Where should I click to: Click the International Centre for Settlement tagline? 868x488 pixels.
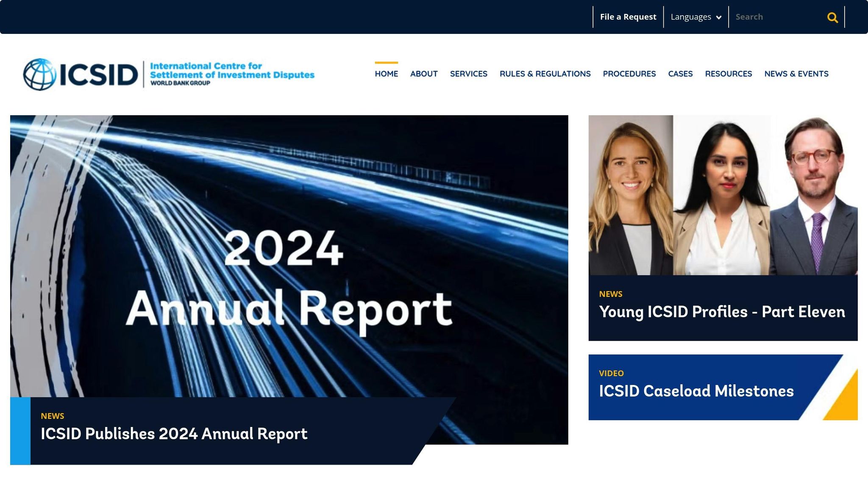(232, 70)
